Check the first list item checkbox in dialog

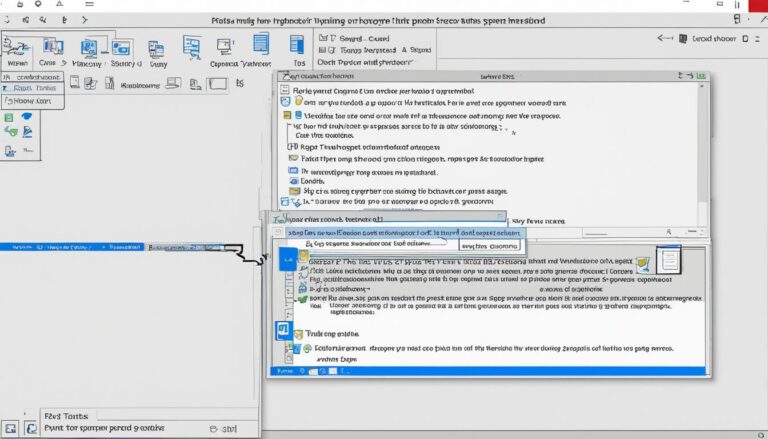(286, 90)
